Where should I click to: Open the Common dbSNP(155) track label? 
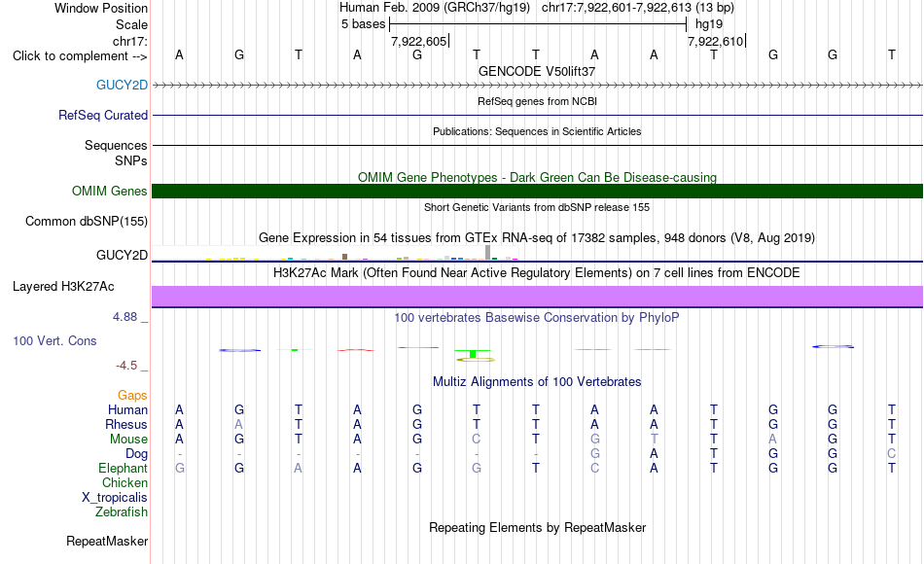point(87,221)
